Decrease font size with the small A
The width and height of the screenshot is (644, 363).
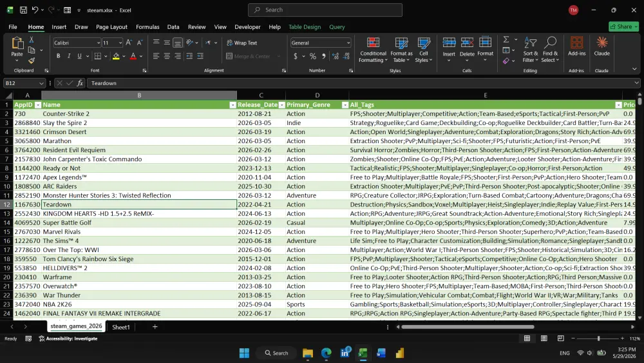coord(140,43)
